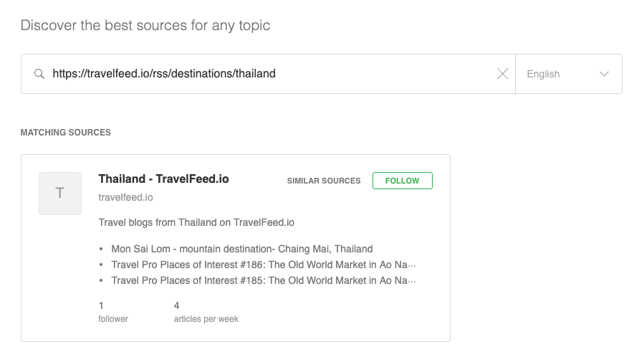This screenshot has height=357, width=644.
Task: Open the Thailand - TravelFeed.io title
Action: click(x=163, y=179)
